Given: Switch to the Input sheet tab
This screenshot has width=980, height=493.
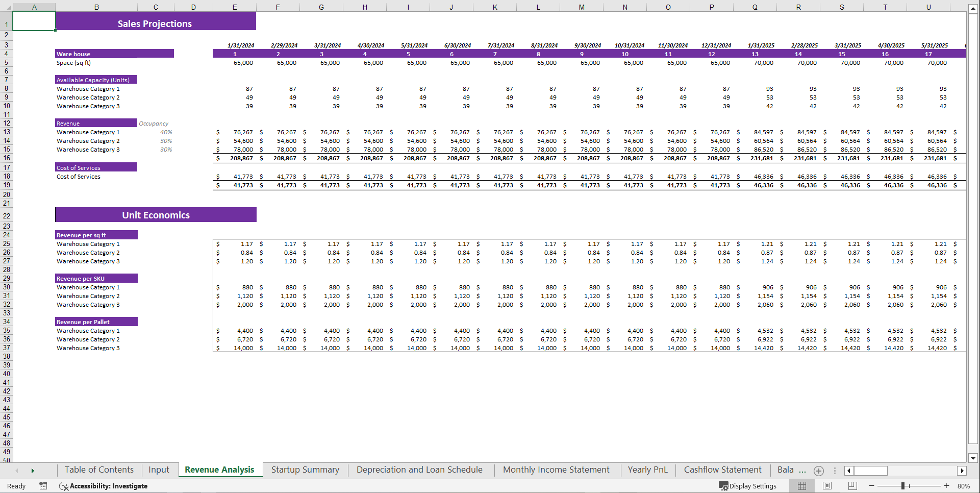Looking at the screenshot, I should [x=159, y=470].
